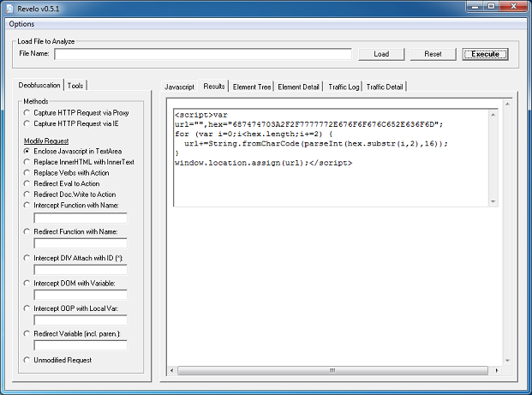Click the Revelo app icon in title bar
Image resolution: width=532 pixels, height=395 pixels.
9,8
